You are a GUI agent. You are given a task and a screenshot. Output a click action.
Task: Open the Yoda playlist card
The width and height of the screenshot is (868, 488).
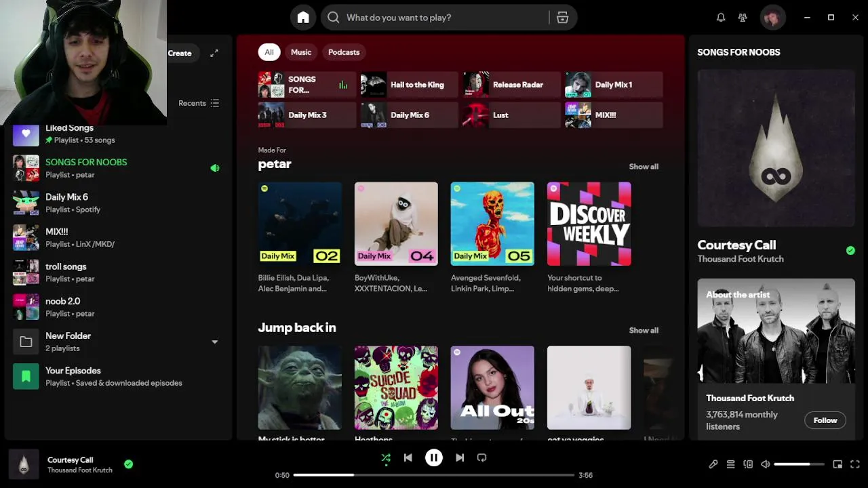(x=300, y=388)
